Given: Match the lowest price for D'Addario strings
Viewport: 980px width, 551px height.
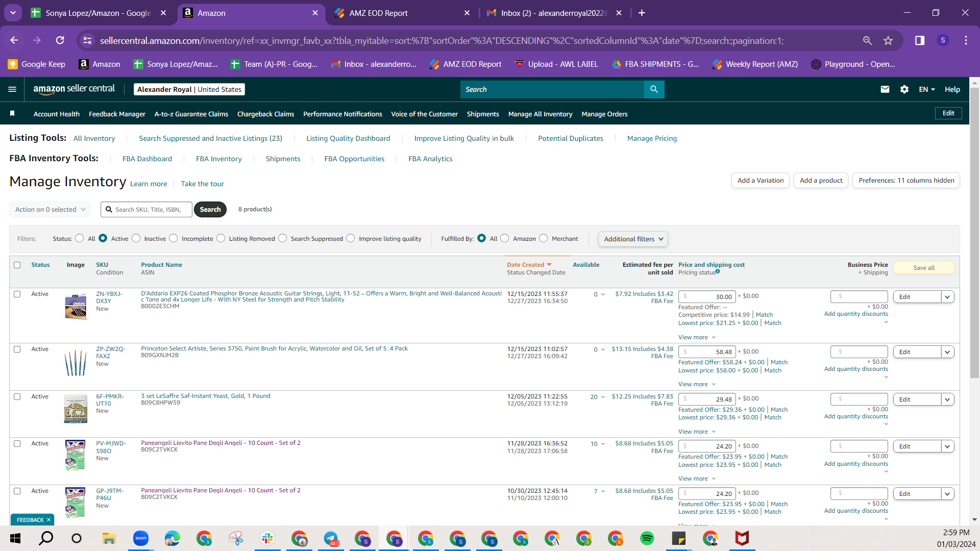Looking at the screenshot, I should tap(773, 323).
